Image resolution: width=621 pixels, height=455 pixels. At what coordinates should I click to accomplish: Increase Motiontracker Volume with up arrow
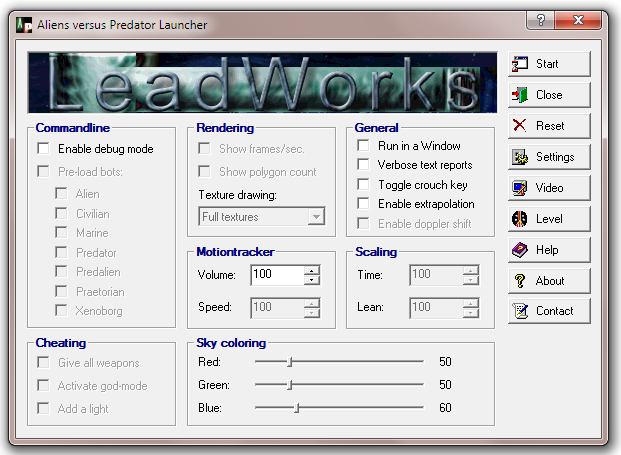pyautogui.click(x=312, y=270)
